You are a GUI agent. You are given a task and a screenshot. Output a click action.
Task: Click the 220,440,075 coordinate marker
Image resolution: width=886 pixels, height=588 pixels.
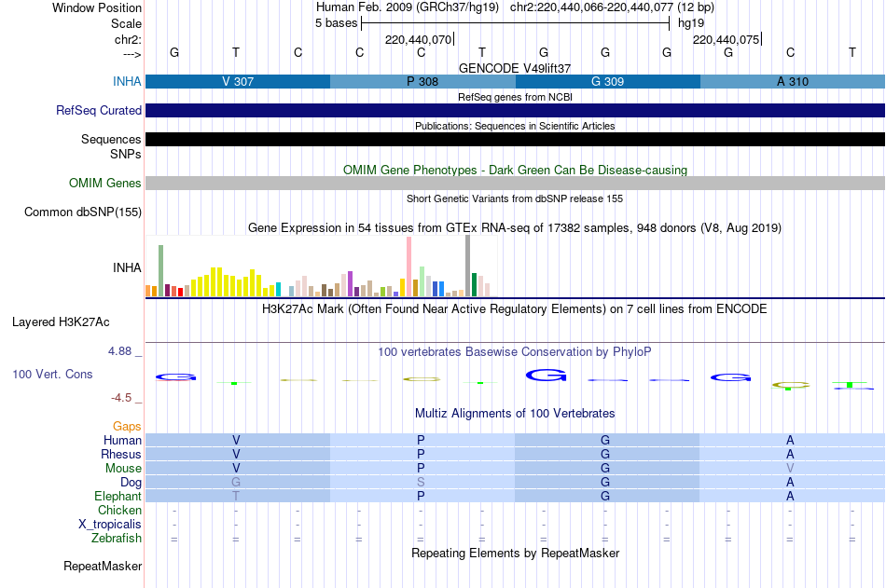pyautogui.click(x=727, y=39)
